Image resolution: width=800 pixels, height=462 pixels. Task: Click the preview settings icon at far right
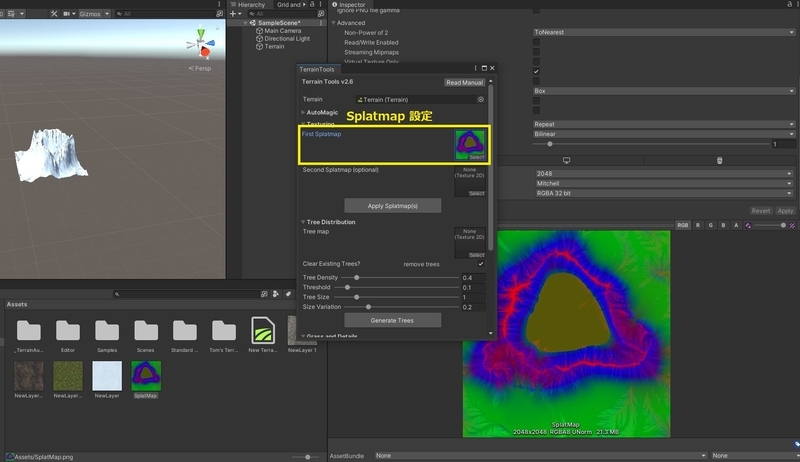click(792, 225)
